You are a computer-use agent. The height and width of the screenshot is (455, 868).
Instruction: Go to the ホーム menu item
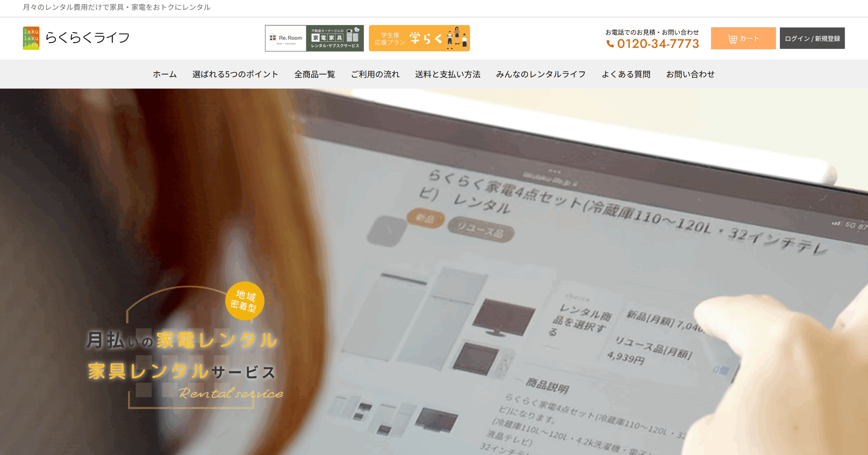tap(164, 74)
